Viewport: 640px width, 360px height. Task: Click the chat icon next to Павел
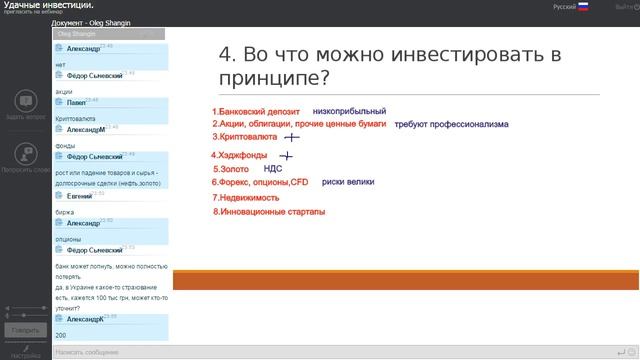pyautogui.click(x=59, y=102)
